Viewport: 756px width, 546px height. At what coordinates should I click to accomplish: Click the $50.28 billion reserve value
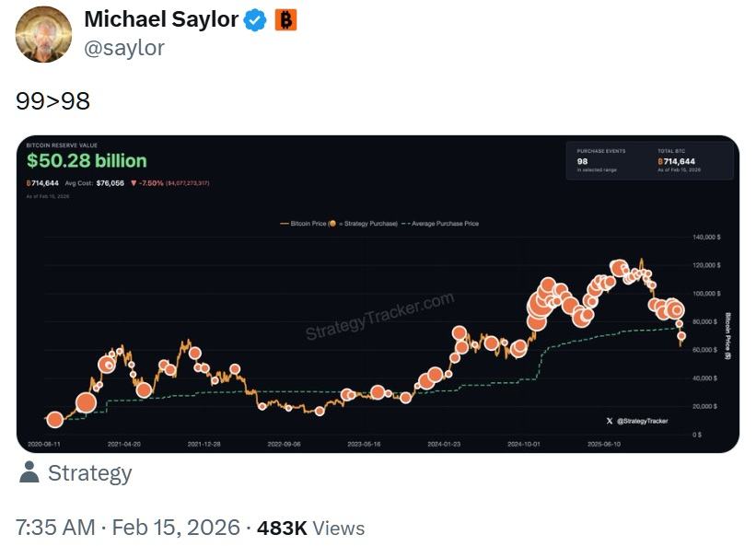pyautogui.click(x=87, y=162)
